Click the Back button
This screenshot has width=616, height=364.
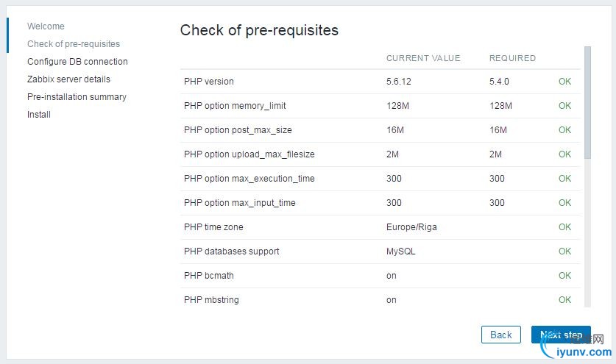[500, 335]
